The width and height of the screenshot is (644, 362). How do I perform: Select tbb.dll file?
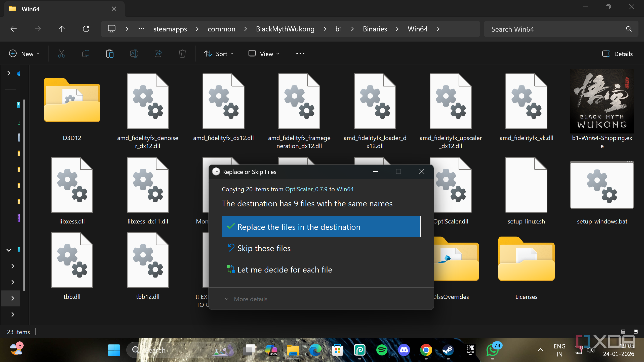coord(72,266)
